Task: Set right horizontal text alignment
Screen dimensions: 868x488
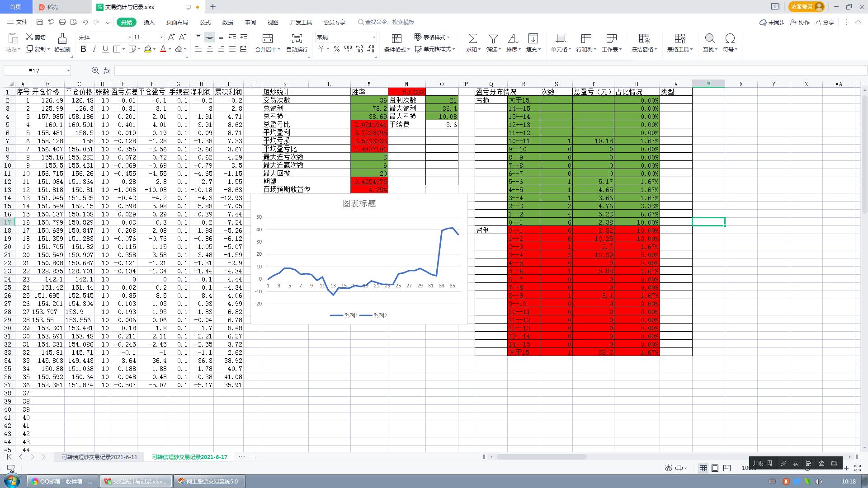Action: click(221, 49)
